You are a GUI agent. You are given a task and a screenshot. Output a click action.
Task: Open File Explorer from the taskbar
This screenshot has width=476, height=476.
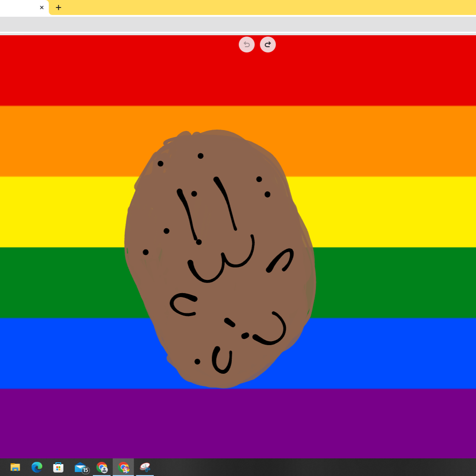[15, 467]
